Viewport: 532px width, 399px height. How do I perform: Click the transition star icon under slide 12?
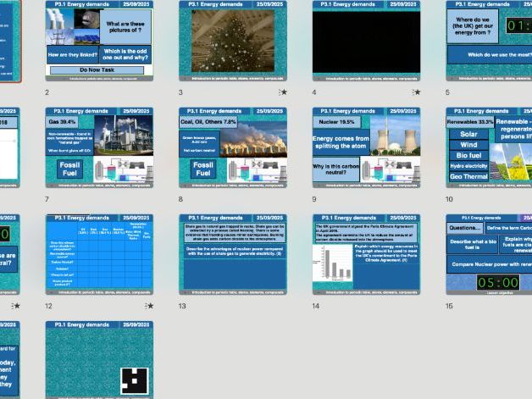[x=149, y=306]
